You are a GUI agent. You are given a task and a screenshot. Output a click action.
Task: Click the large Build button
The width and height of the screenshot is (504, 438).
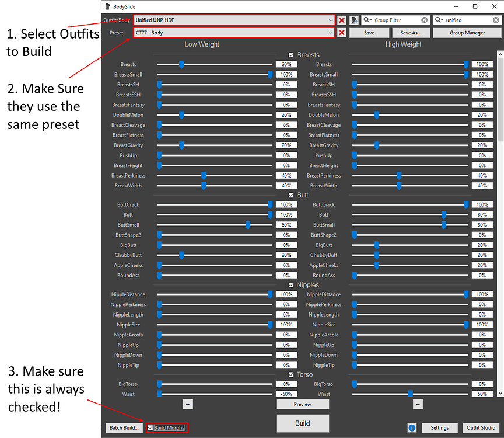[x=303, y=423]
